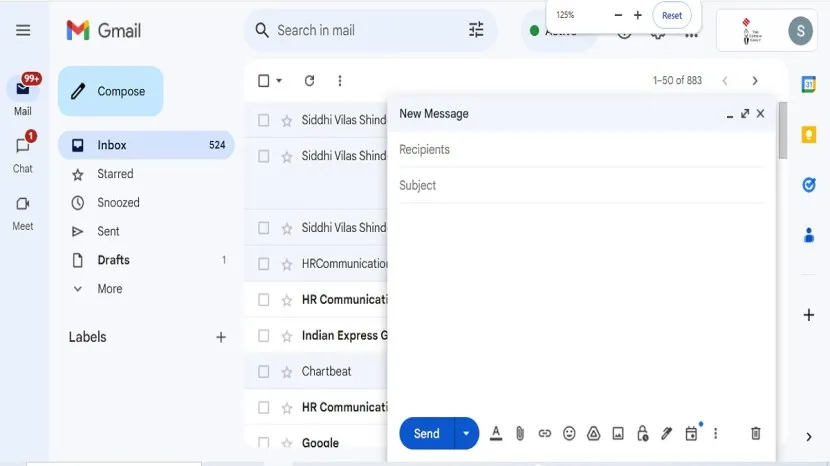Set up a meeting time calendar icon

click(691, 434)
